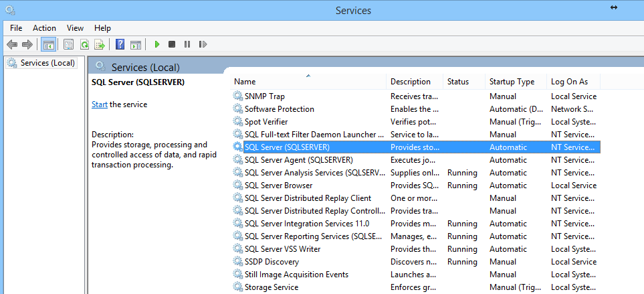The height and width of the screenshot is (294, 644).
Task: Select the SSDP Discovery service name
Action: pyautogui.click(x=272, y=261)
